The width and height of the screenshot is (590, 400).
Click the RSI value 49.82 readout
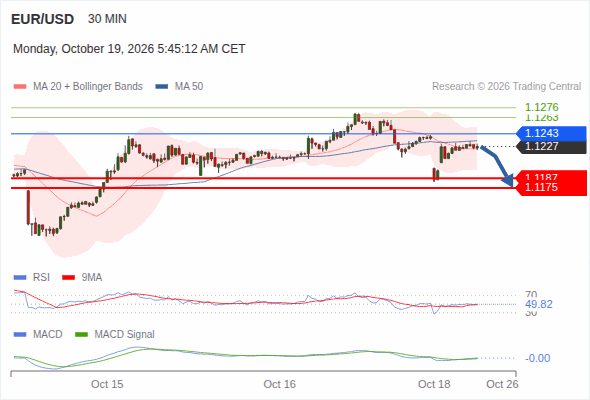click(x=539, y=304)
